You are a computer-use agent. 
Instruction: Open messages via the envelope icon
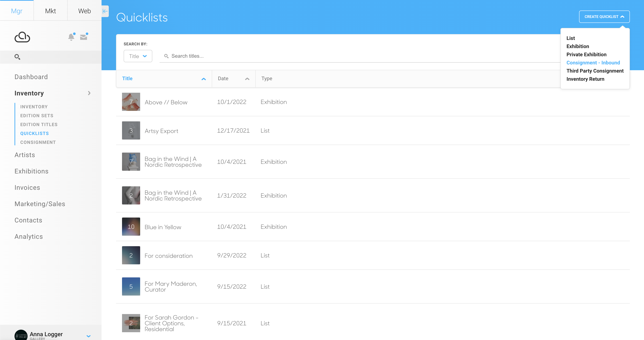click(84, 37)
